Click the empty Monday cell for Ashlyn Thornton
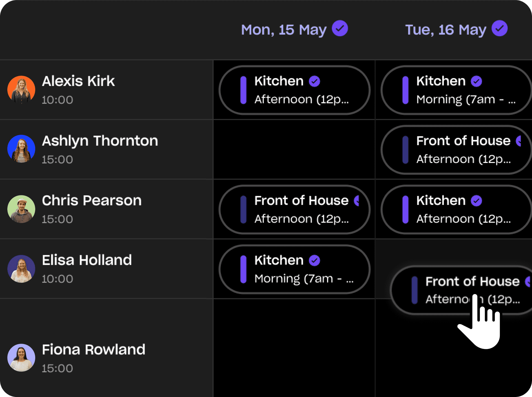Screen dimensions: 532x397 tap(294, 149)
